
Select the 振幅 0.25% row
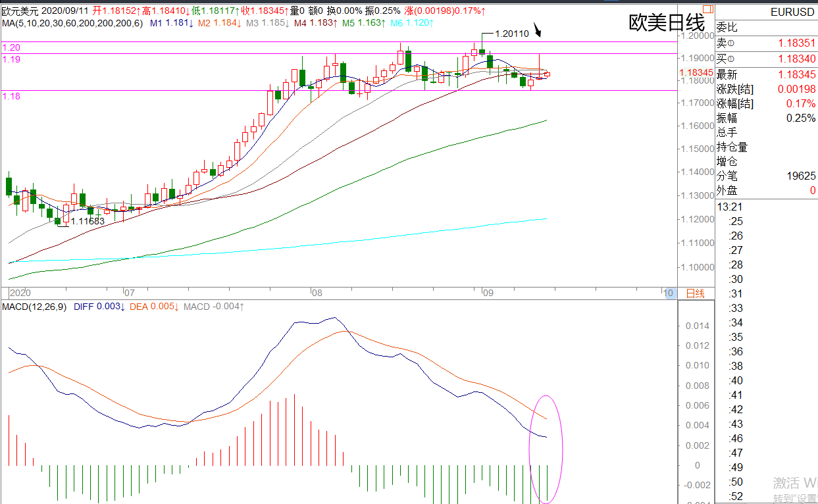766,118
